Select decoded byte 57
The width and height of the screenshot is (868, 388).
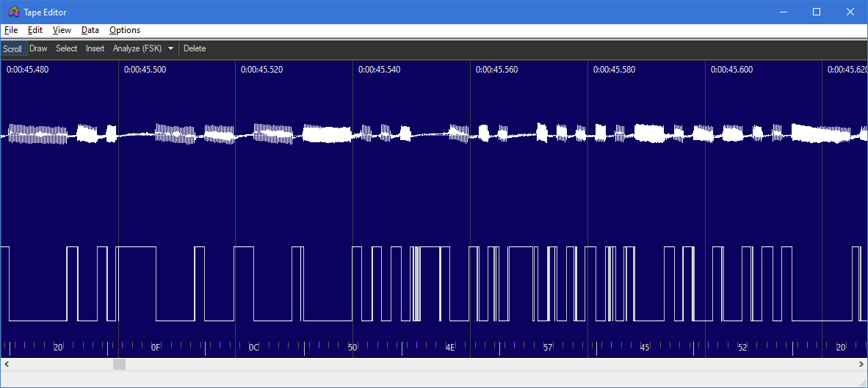(548, 348)
